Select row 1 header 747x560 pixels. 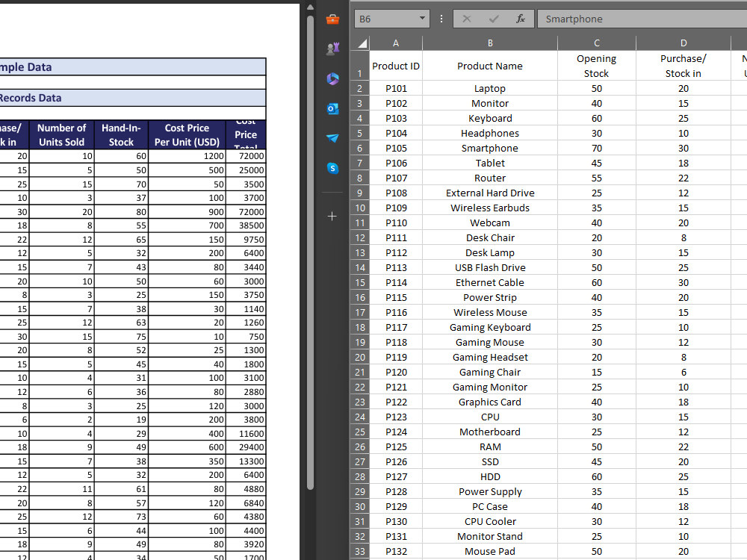pyautogui.click(x=360, y=66)
